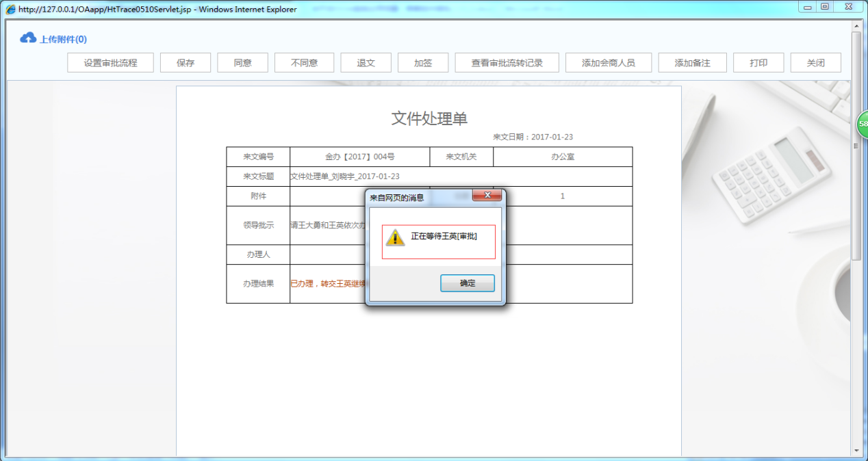Close the 来自网页的消息 dialog with X
868x461 pixels.
point(487,195)
